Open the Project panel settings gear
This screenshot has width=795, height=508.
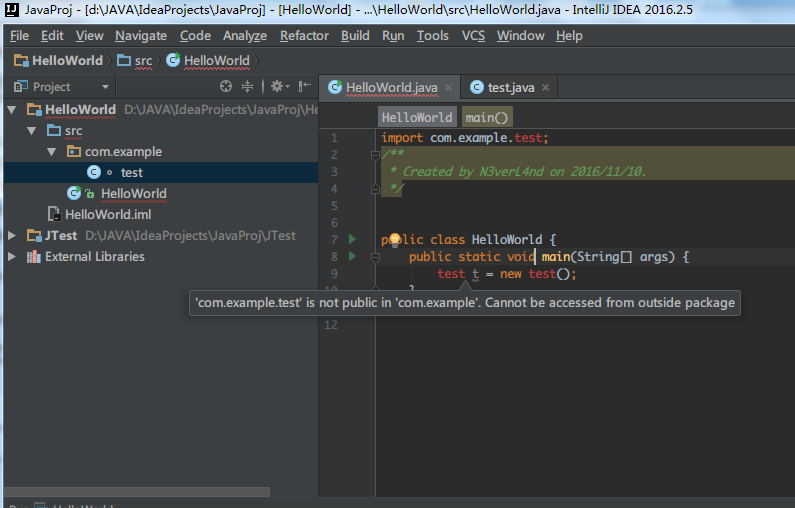pyautogui.click(x=279, y=86)
